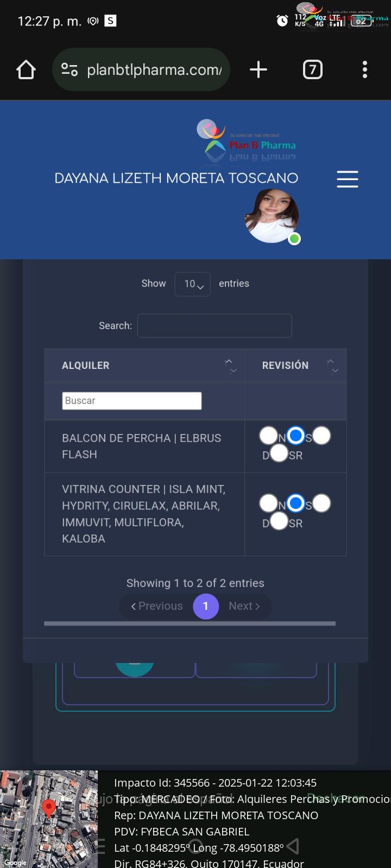
Task: Open the browser three-dot overflow menu
Action: click(x=365, y=69)
